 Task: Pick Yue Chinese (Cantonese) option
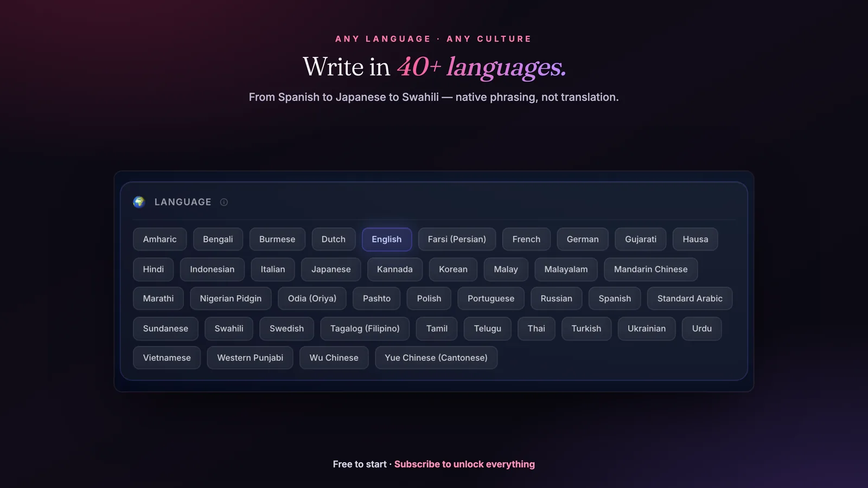pos(436,358)
